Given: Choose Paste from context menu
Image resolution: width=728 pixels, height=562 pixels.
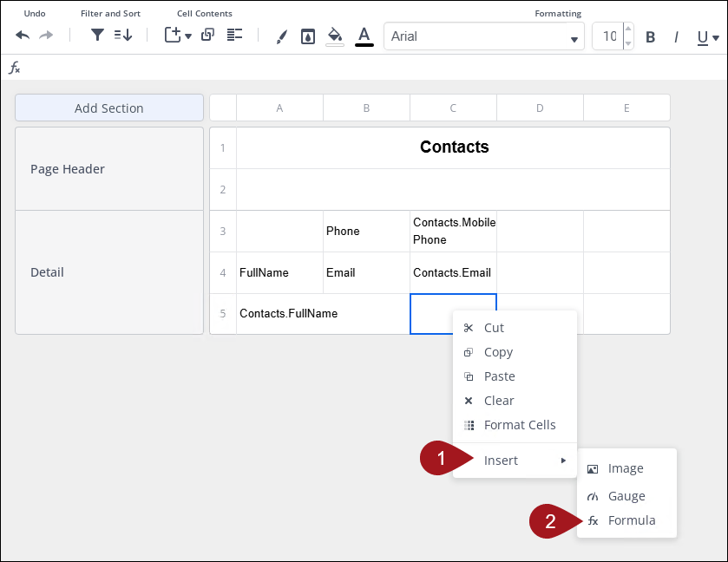Looking at the screenshot, I should pos(515,376).
